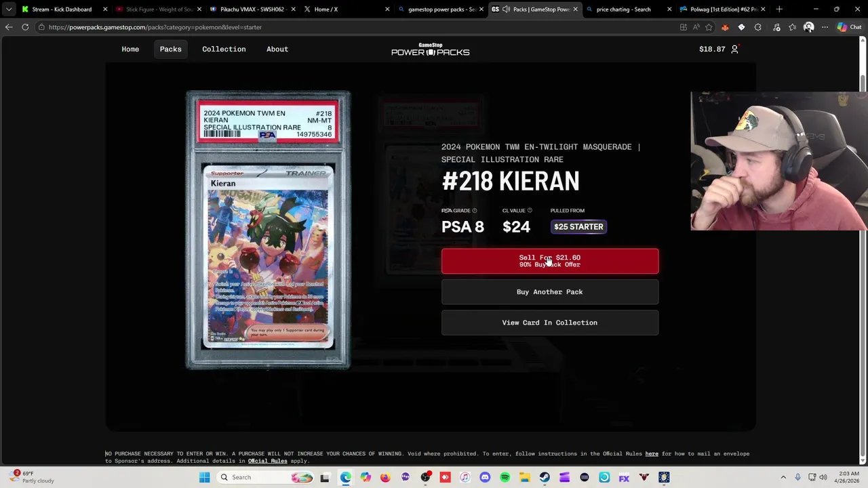The height and width of the screenshot is (488, 868).
Task: Click the PSA 8 grade value
Action: [x=462, y=227]
